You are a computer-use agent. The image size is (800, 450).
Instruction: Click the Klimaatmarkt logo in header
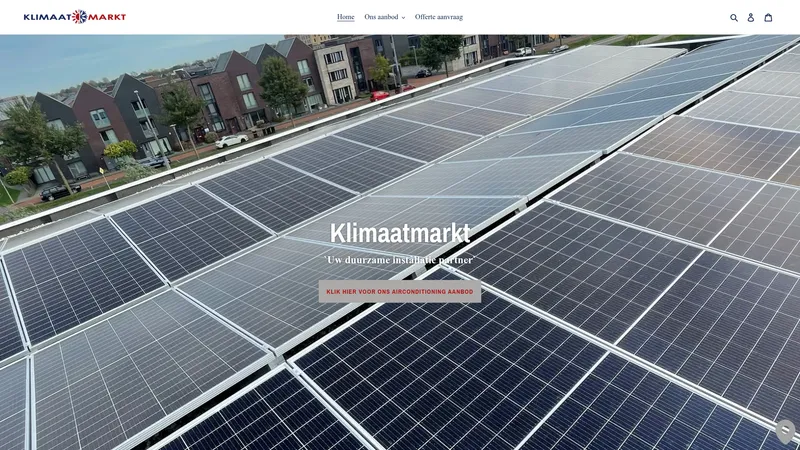(74, 17)
